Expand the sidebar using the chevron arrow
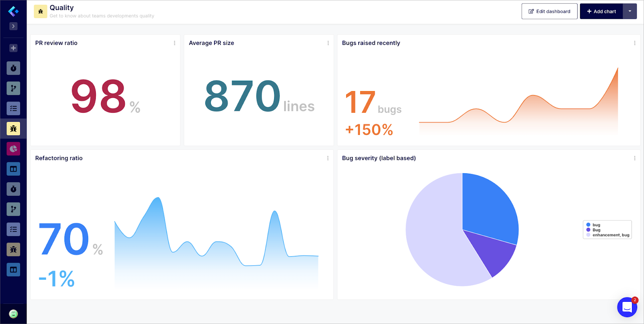 pyautogui.click(x=13, y=26)
